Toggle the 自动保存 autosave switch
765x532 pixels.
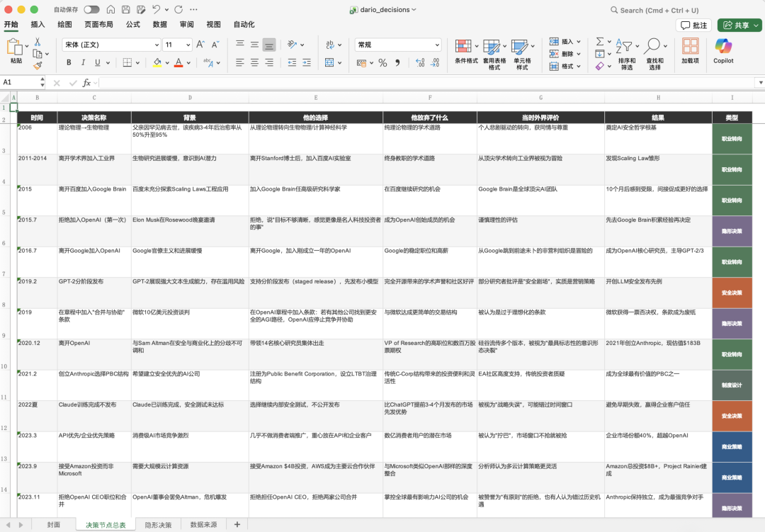[x=91, y=10]
